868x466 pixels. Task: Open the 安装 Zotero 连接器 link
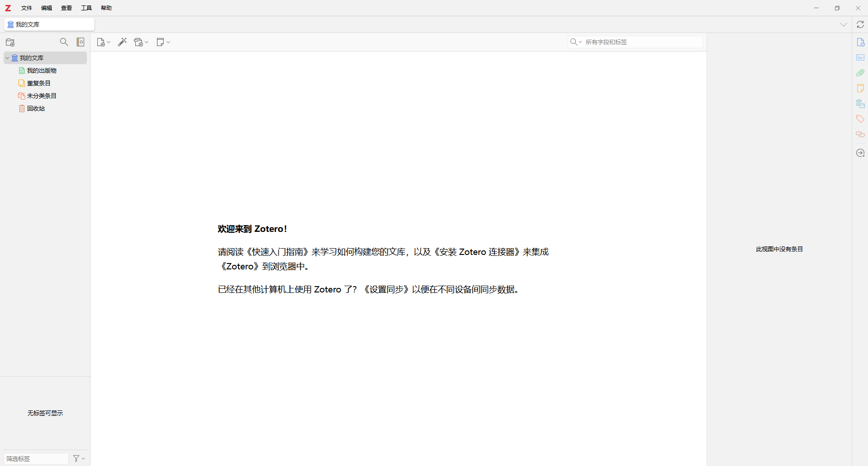click(478, 252)
